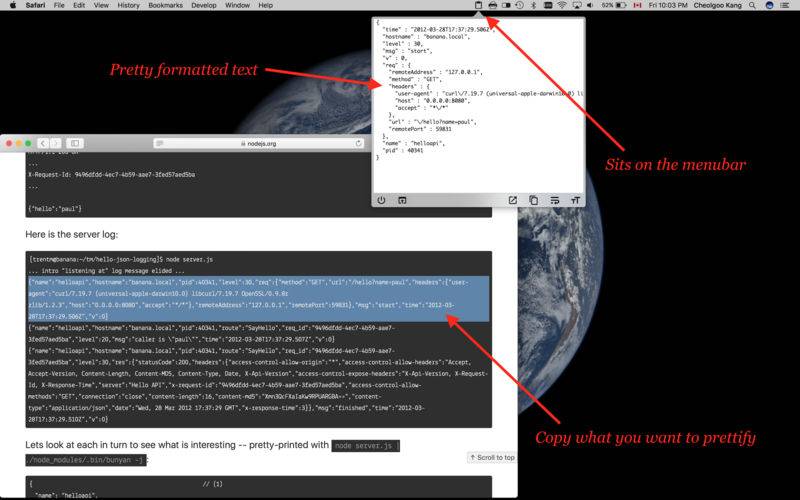Click the volume speaker icon in the menu bar
This screenshot has height=500, width=800.
pyautogui.click(x=590, y=5)
